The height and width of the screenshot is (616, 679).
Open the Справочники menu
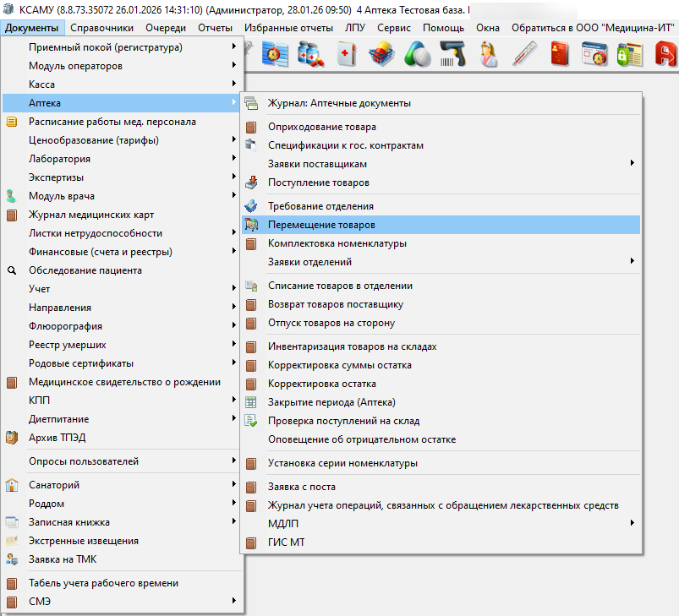[x=102, y=28]
